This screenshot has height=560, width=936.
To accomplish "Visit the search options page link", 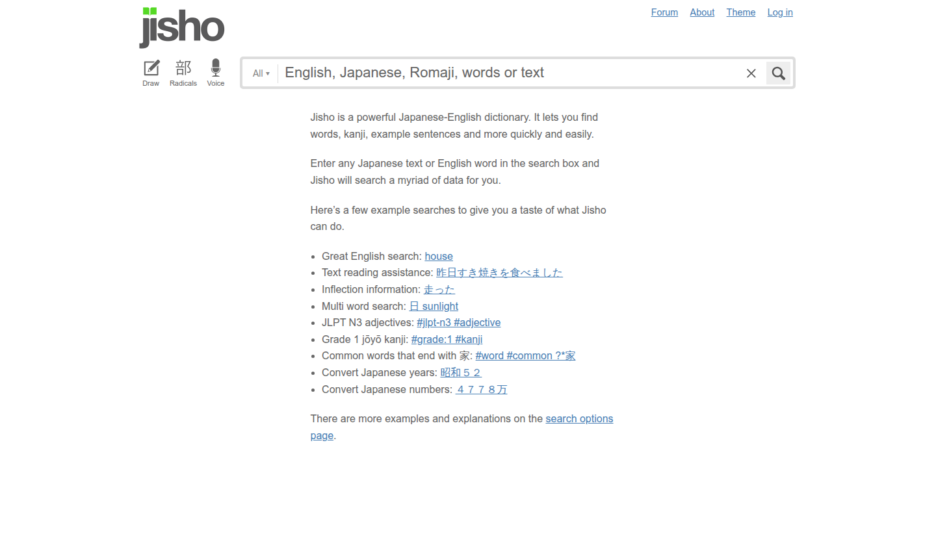I will (578, 419).
